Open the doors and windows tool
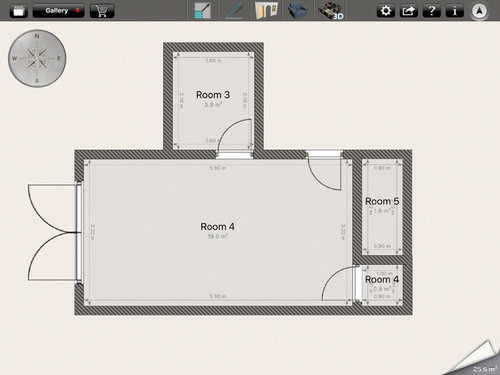 (266, 11)
